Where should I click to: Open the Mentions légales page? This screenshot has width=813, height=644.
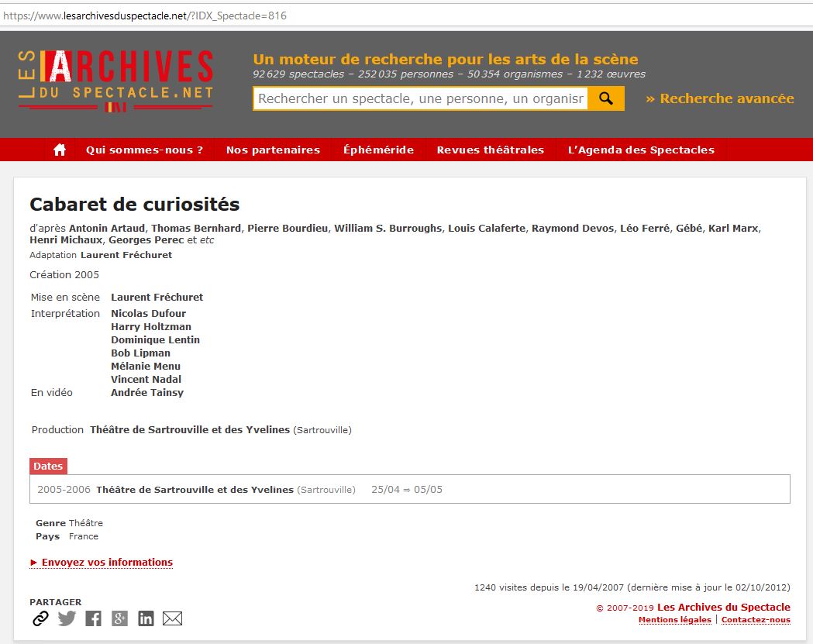674,620
